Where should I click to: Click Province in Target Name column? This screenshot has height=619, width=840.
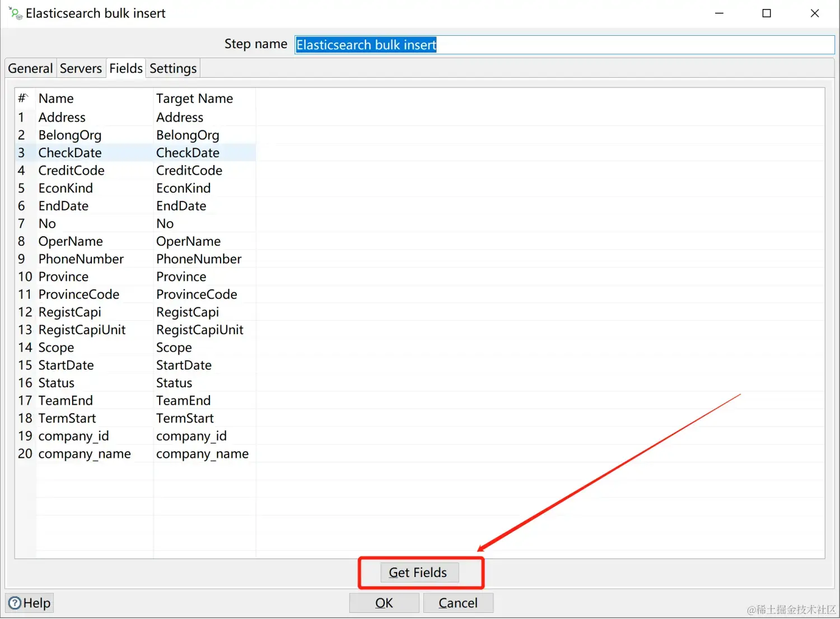tap(204, 277)
